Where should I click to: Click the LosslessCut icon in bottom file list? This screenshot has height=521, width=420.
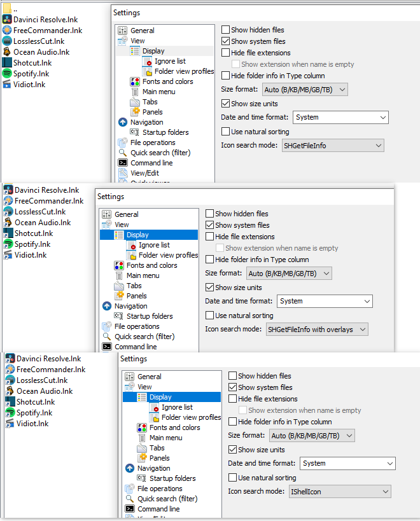(x=10, y=380)
